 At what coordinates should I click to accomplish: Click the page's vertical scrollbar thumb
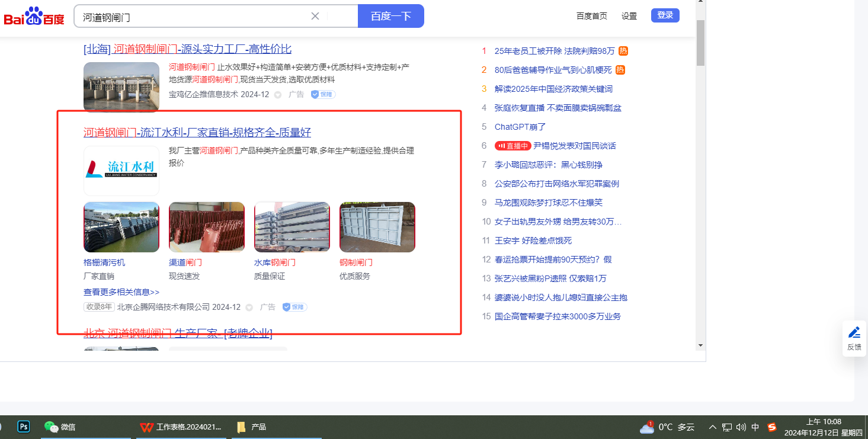click(700, 41)
